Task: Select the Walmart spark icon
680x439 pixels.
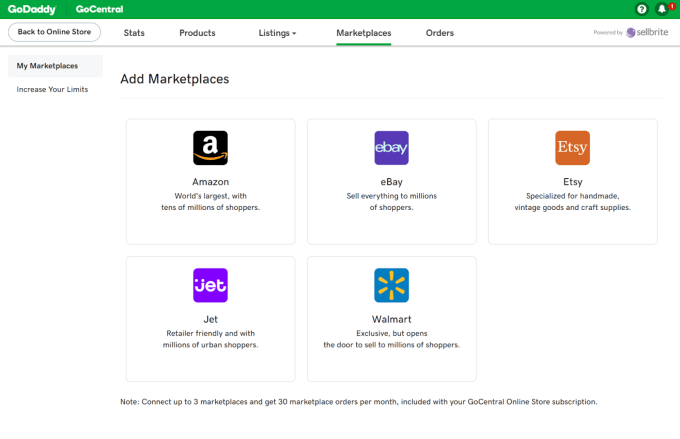Action: [391, 285]
